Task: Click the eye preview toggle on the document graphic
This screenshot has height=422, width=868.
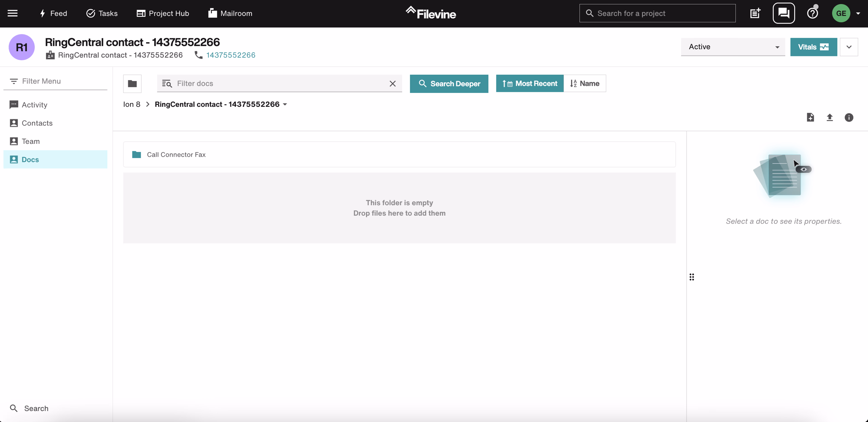Action: click(x=804, y=169)
